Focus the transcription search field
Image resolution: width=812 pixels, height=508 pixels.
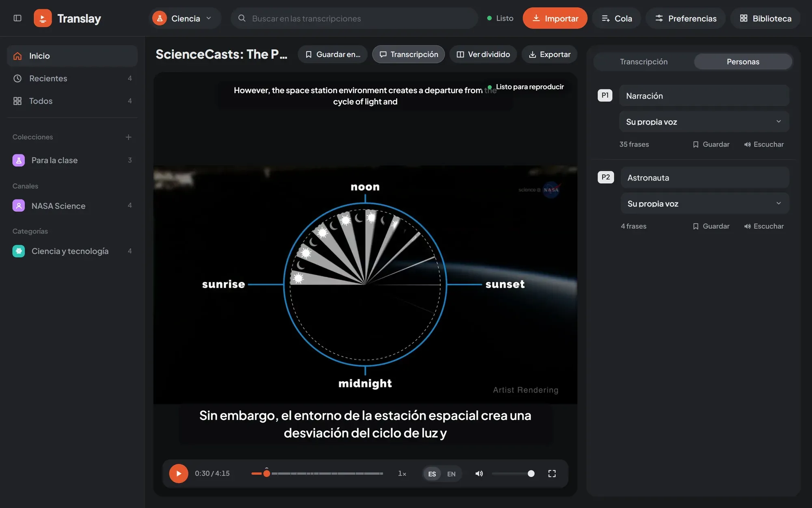coord(354,18)
